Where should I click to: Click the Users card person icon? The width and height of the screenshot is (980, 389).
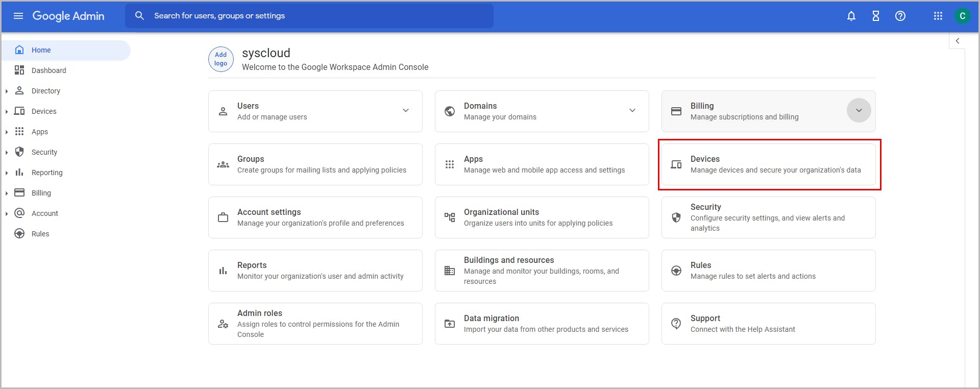pyautogui.click(x=223, y=111)
